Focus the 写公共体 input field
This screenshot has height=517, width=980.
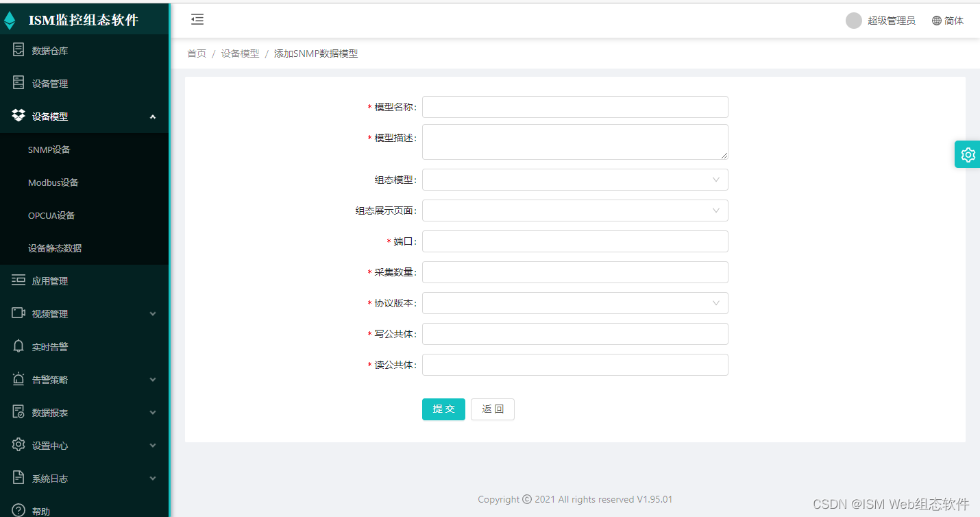(x=575, y=334)
